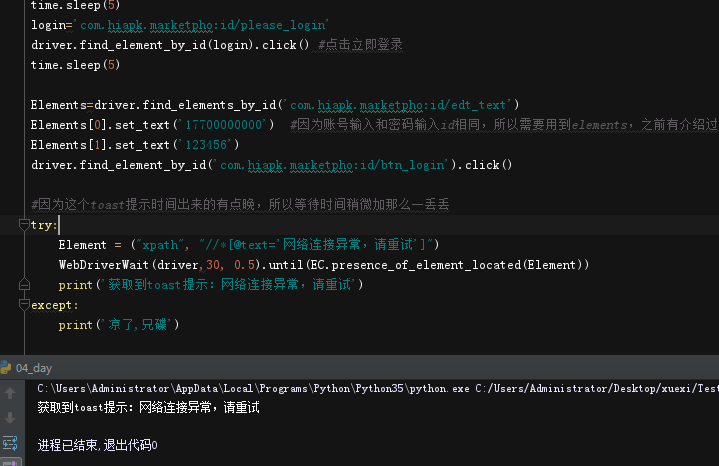Jump down the stack trace with the down arrow
This screenshot has height=466, width=719.
[10, 418]
